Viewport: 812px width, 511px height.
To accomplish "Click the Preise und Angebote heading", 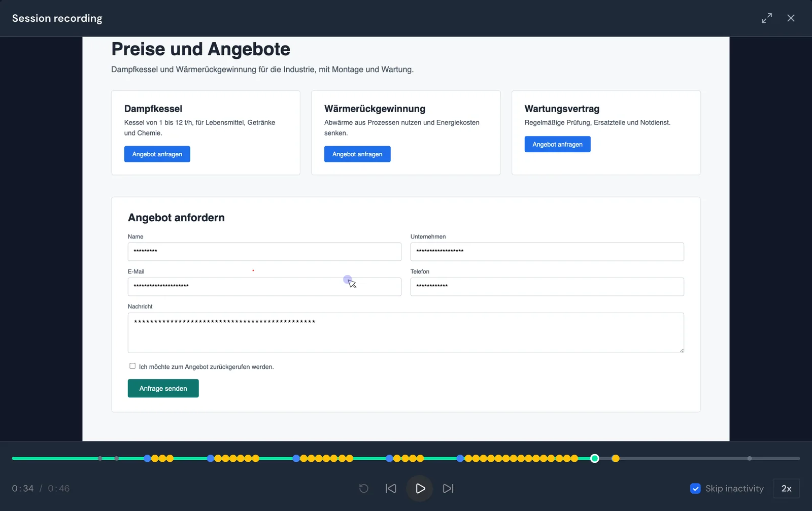I will [x=200, y=49].
